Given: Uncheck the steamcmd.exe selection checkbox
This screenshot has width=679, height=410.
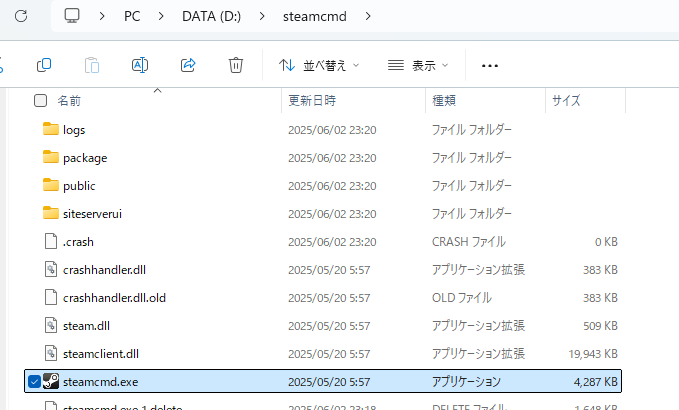Looking at the screenshot, I should tap(34, 381).
